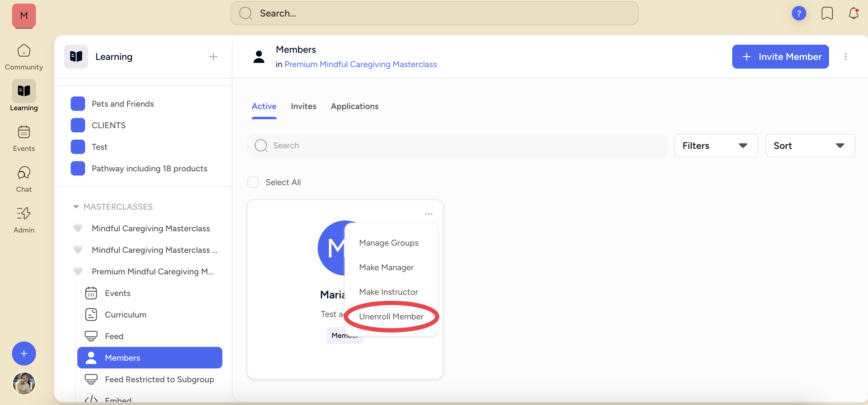Viewport: 868px width, 405px height.
Task: Click the Learning panel title
Action: pyautogui.click(x=114, y=57)
